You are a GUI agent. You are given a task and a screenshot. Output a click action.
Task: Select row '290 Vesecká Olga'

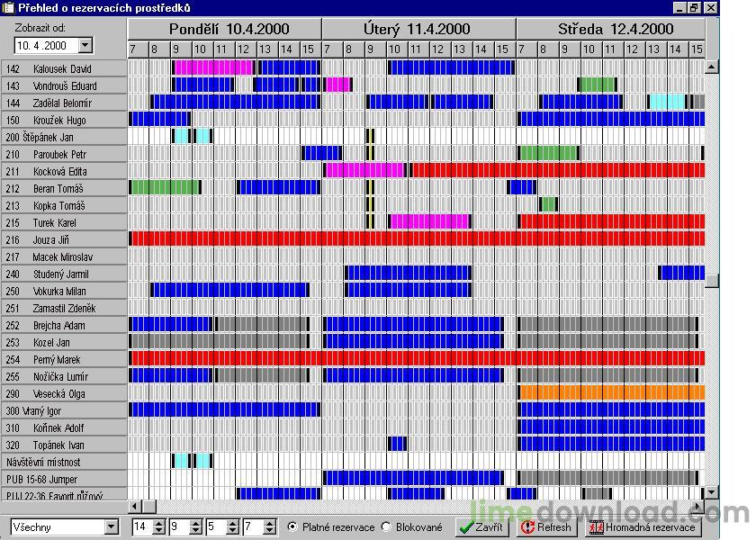(64, 394)
